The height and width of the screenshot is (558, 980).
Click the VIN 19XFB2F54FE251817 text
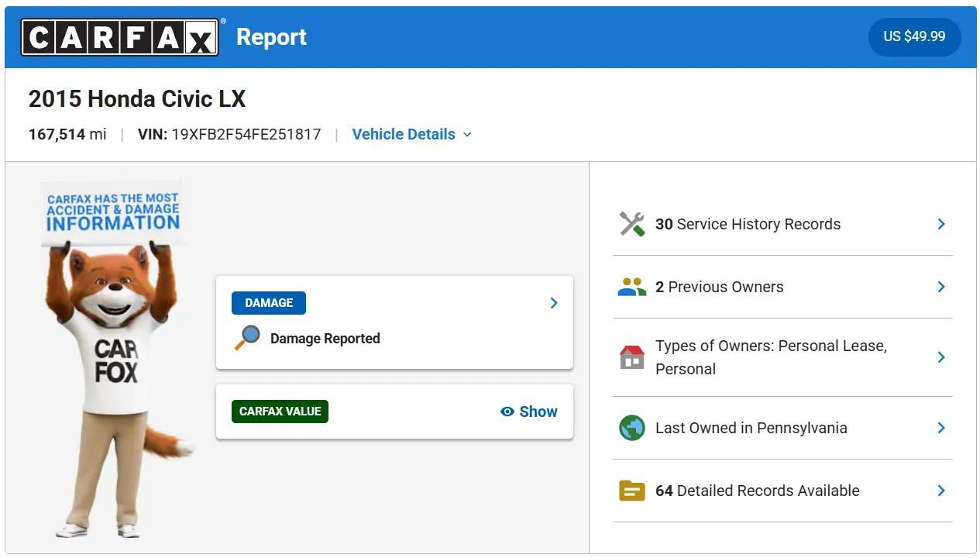pyautogui.click(x=229, y=134)
